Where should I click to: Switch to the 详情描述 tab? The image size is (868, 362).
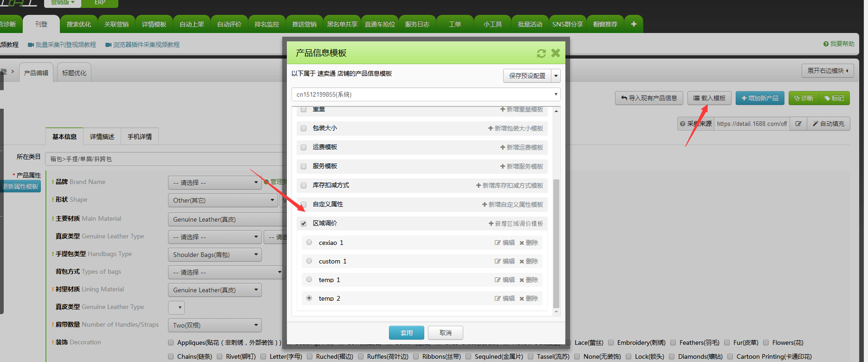pos(102,137)
